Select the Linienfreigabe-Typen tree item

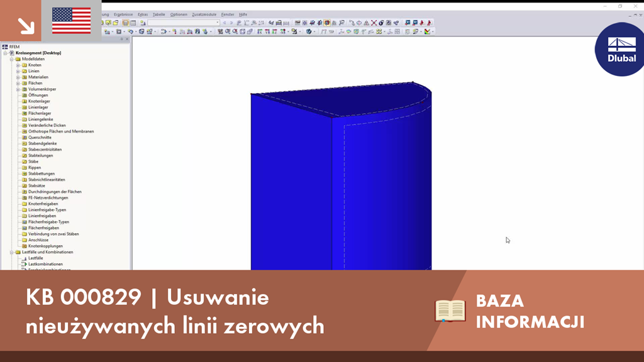point(47,210)
